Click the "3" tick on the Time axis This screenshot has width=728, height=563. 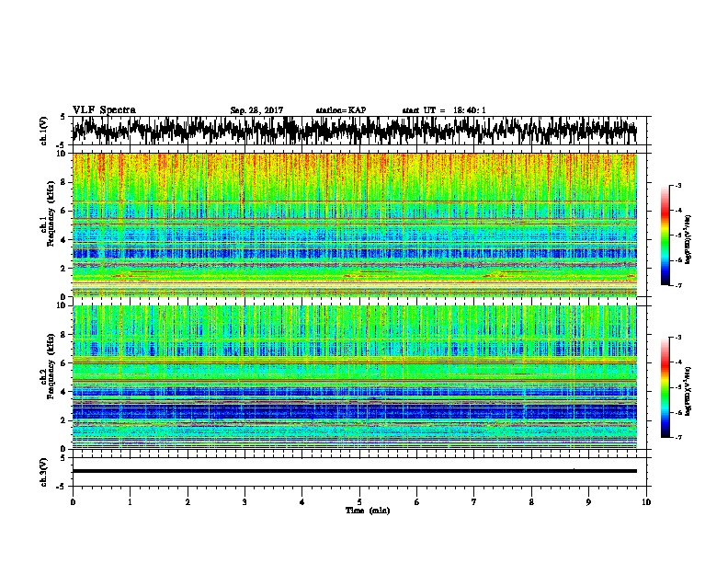tap(245, 502)
